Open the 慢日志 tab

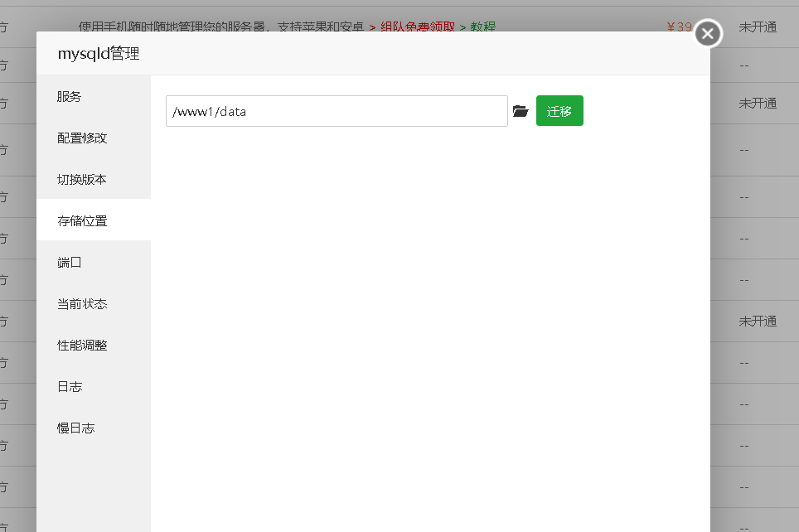pos(94,428)
